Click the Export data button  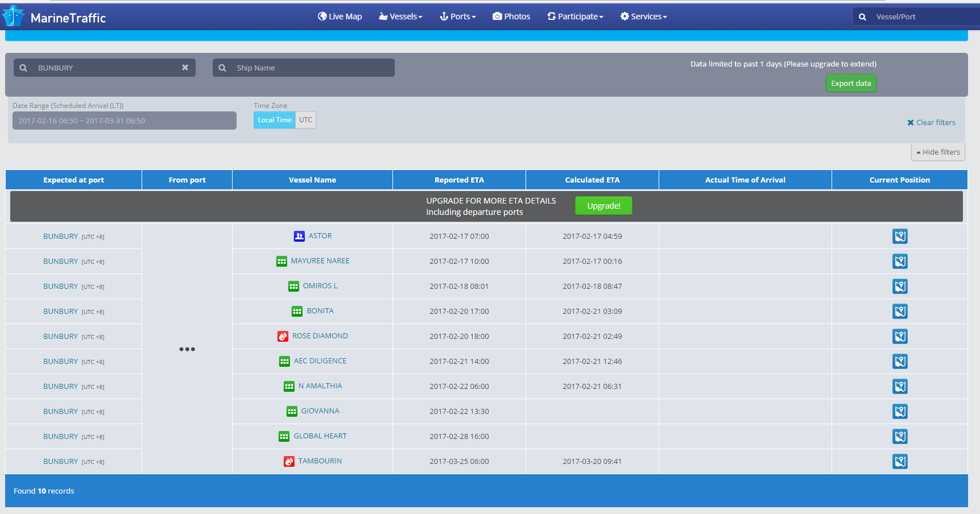click(851, 83)
